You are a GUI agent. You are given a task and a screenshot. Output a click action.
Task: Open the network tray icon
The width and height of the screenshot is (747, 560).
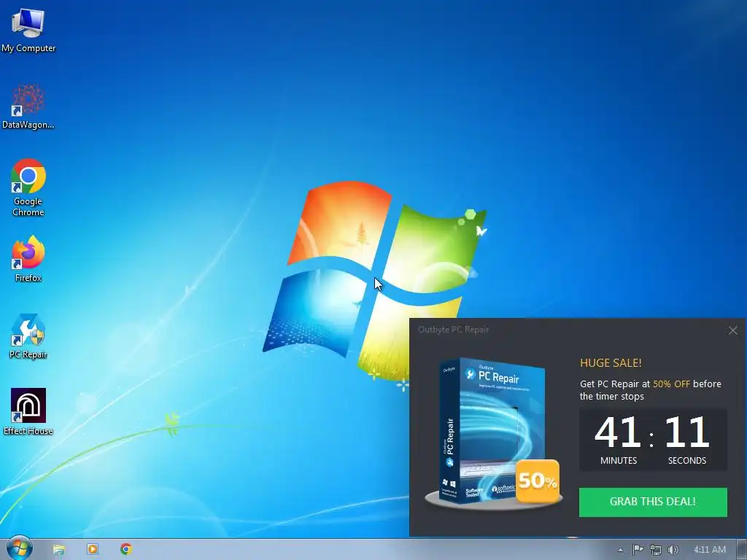[x=656, y=550]
